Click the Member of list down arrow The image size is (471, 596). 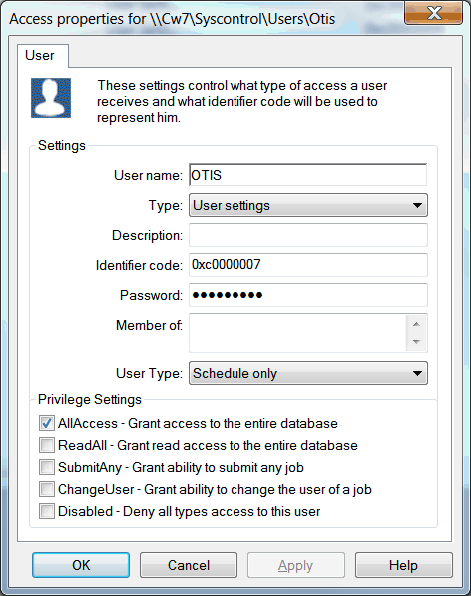(416, 342)
